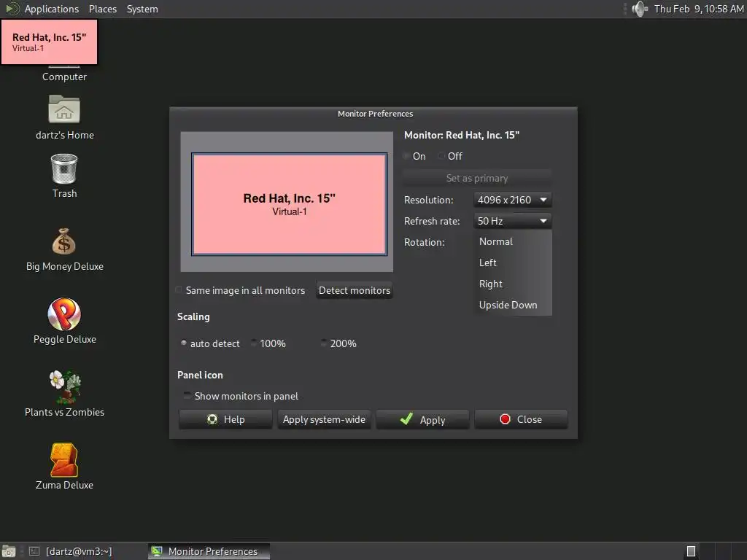Click the Monitor Preferences title bar
This screenshot has width=747, height=560.
pos(373,114)
